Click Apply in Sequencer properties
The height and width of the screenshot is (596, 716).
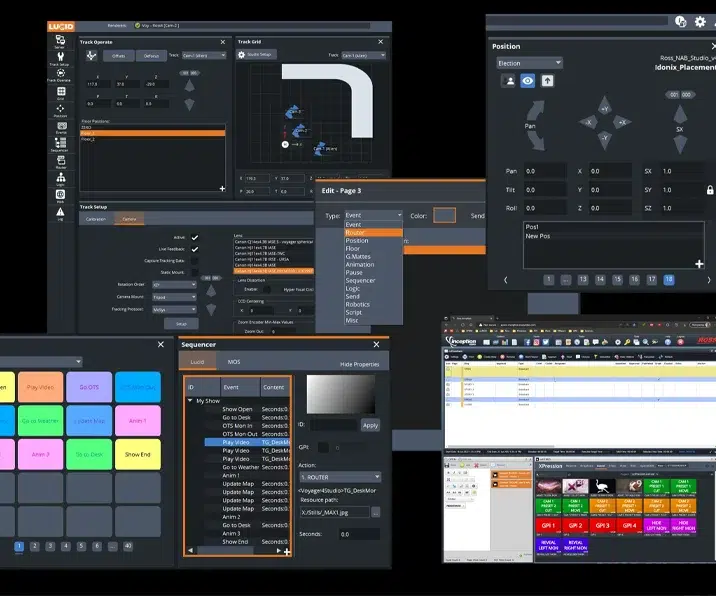[x=370, y=425]
